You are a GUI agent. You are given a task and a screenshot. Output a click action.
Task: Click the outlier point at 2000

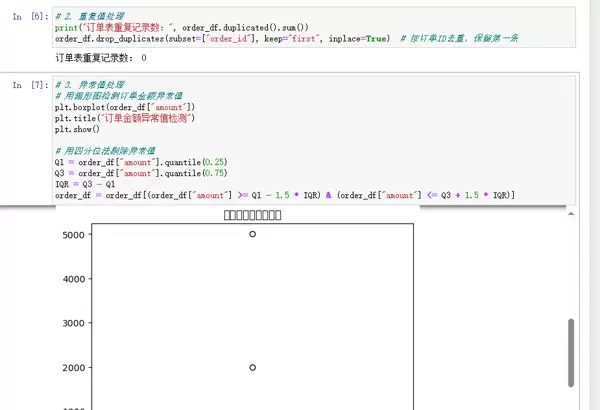252,367
